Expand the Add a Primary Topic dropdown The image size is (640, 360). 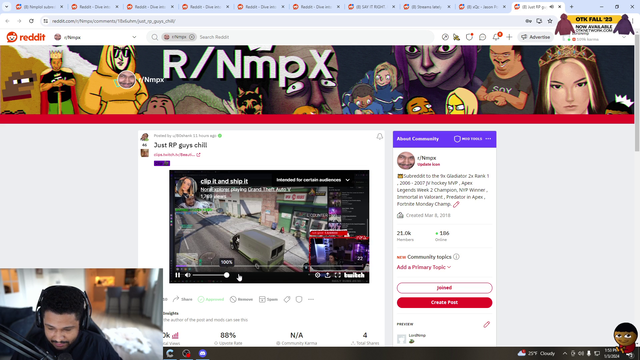click(424, 267)
